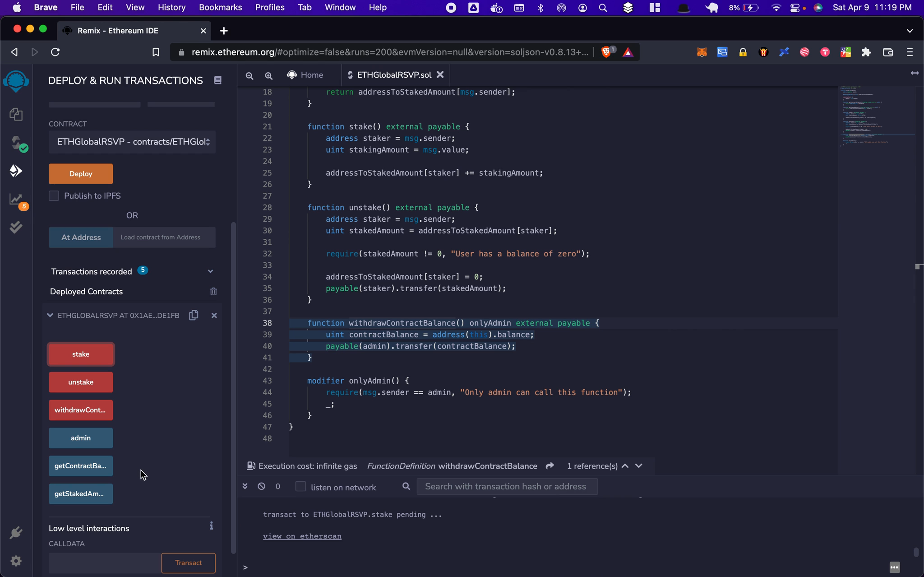924x577 pixels.
Task: Collapse the ETHGLOBALRSVP deployed contract
Action: click(50, 315)
